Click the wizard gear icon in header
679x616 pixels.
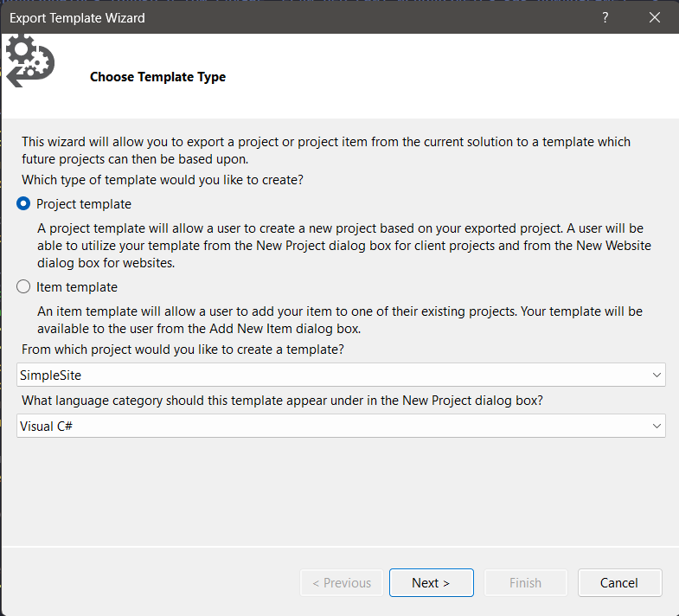[30, 61]
